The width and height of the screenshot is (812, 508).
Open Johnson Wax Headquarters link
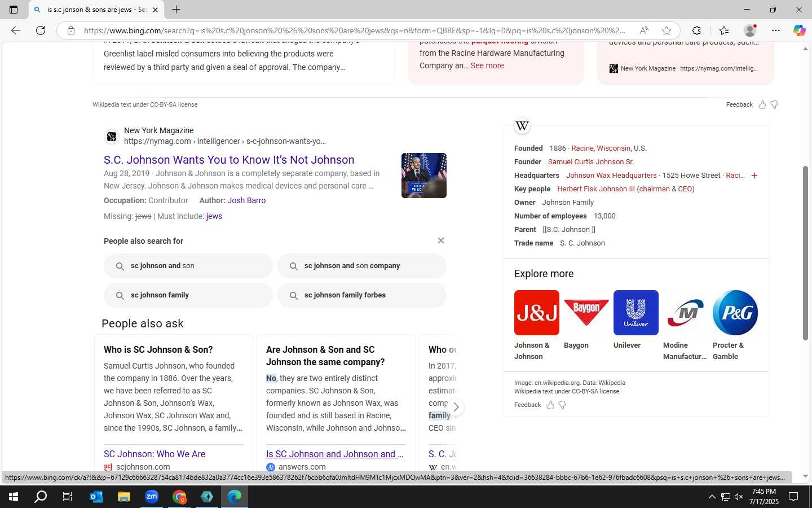point(611,176)
